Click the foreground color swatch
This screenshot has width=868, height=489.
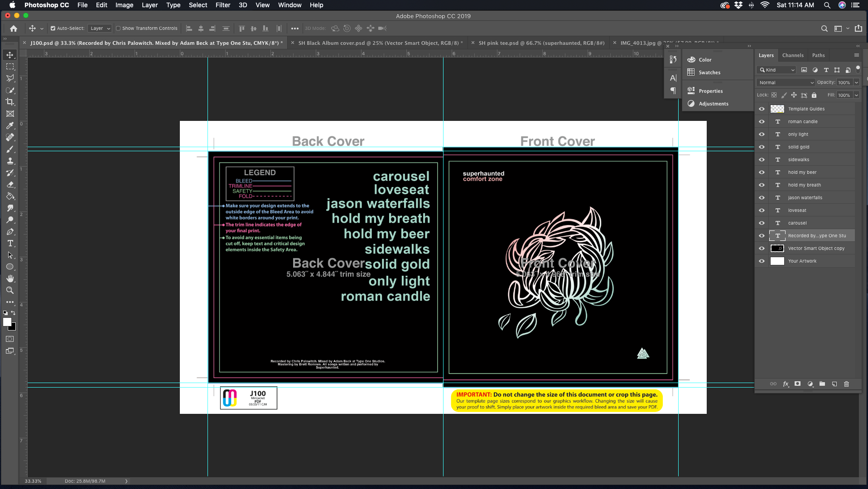[7, 322]
